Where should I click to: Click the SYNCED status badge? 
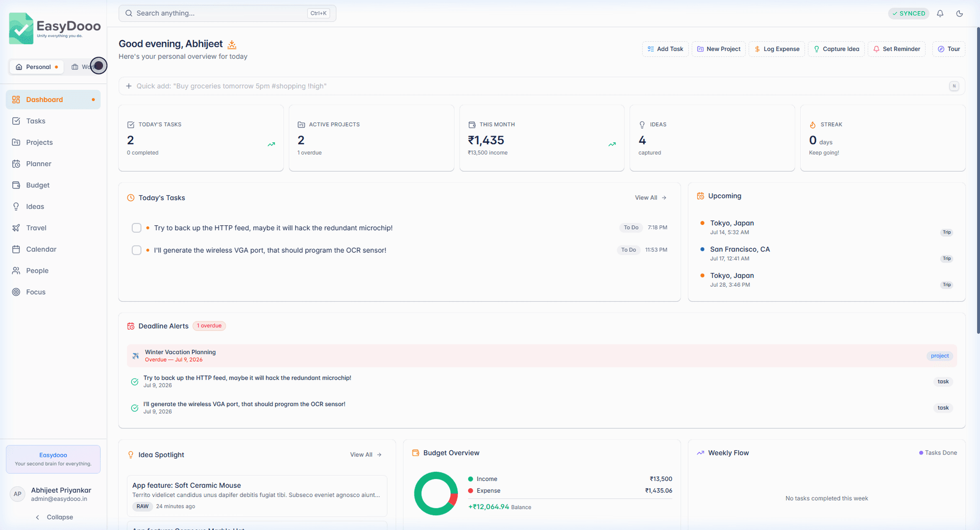tap(909, 14)
